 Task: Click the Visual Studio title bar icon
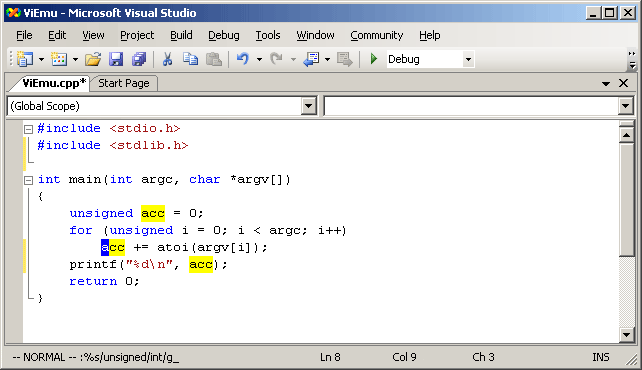[13, 13]
